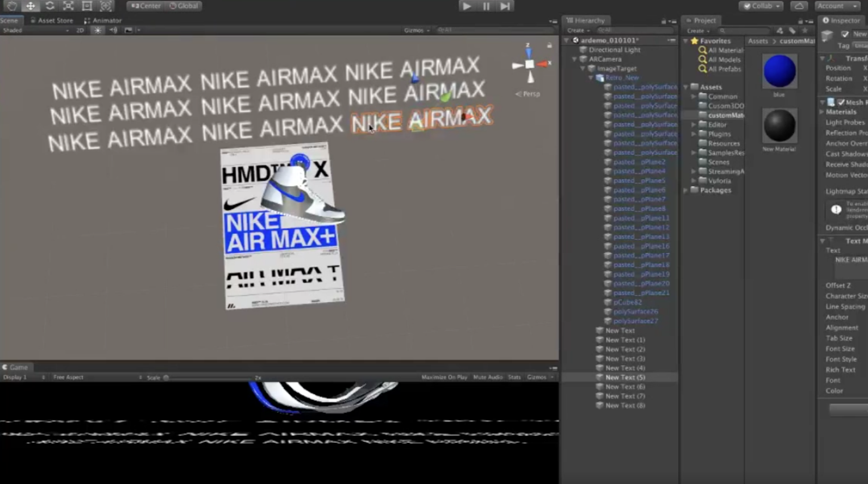Toggle Maximize On Play
The image size is (868, 484).
(444, 377)
